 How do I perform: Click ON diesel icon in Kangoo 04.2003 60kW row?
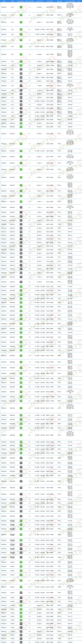(x=21, y=225)
